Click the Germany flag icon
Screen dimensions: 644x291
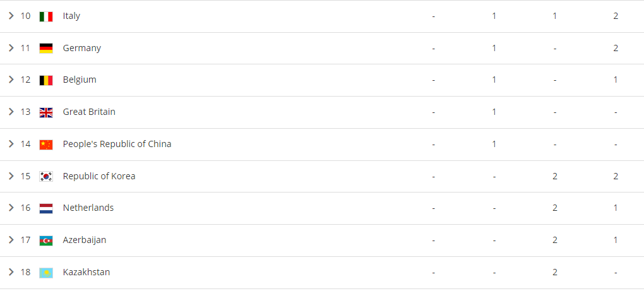[46, 49]
